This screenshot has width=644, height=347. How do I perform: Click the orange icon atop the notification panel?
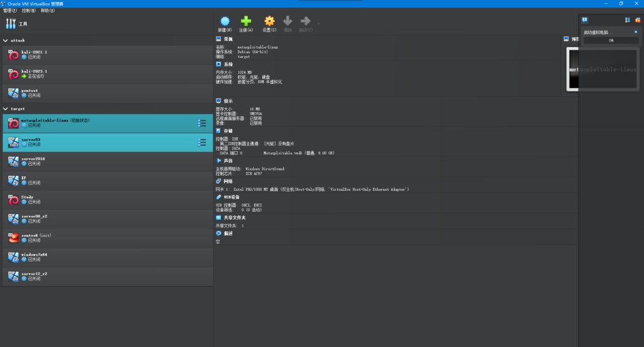pos(638,20)
